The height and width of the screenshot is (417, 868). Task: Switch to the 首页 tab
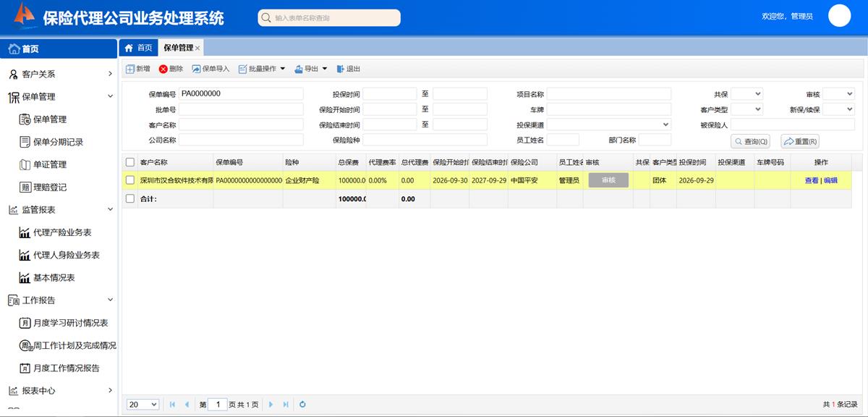(x=139, y=48)
